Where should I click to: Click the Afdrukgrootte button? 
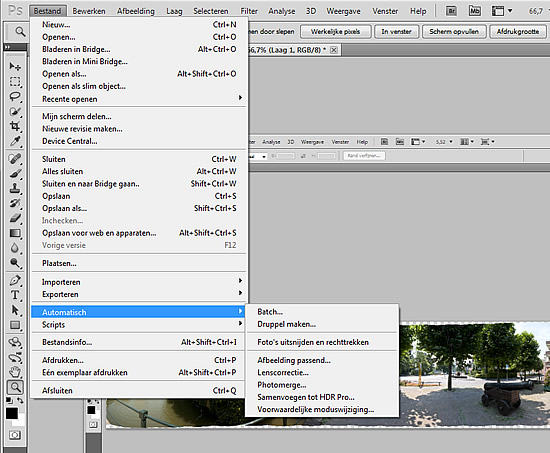point(518,32)
